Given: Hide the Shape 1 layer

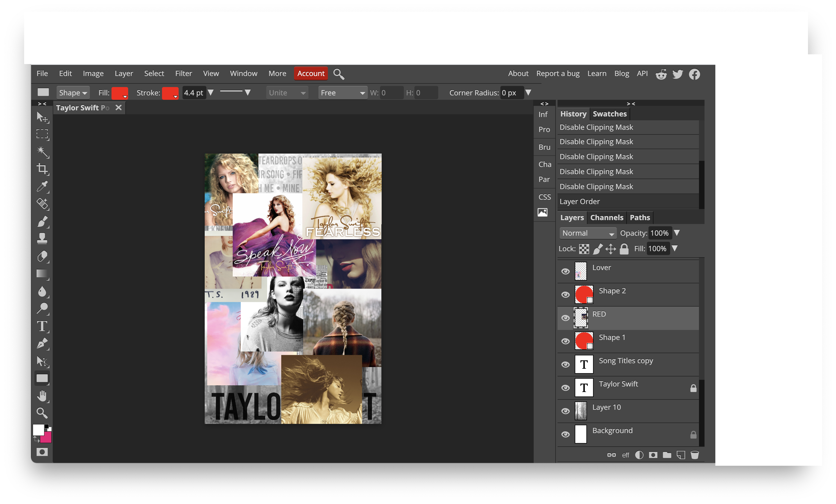Looking at the screenshot, I should [566, 342].
